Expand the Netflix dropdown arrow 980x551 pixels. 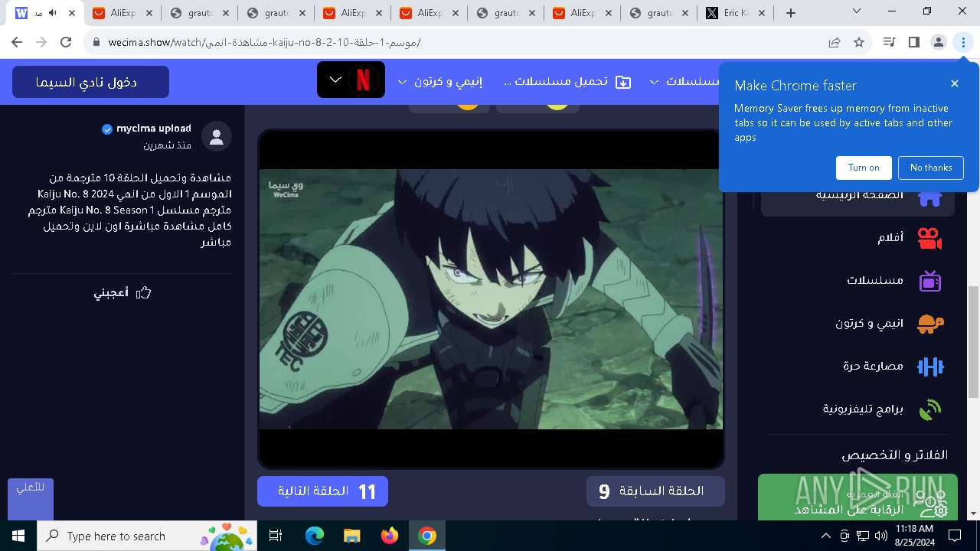pos(335,80)
